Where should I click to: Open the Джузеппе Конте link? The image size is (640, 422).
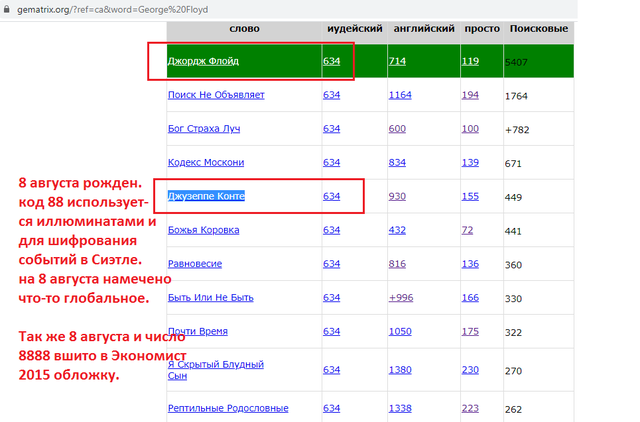point(206,196)
